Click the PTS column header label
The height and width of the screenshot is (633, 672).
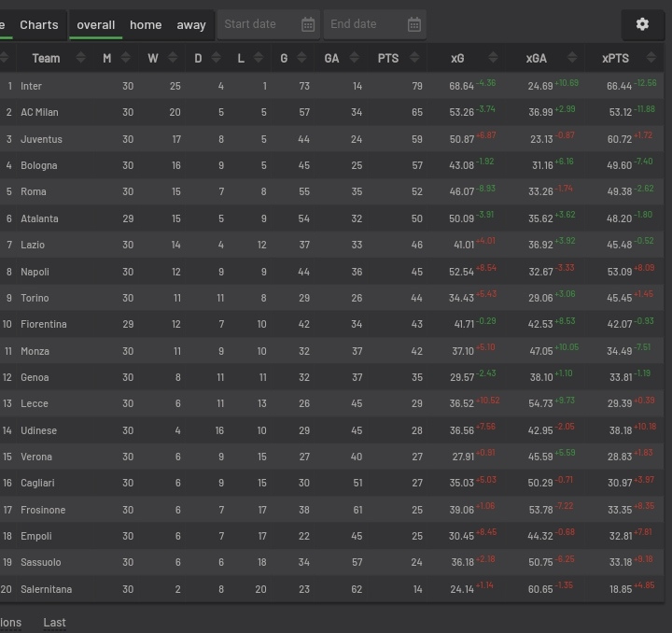[x=388, y=58]
